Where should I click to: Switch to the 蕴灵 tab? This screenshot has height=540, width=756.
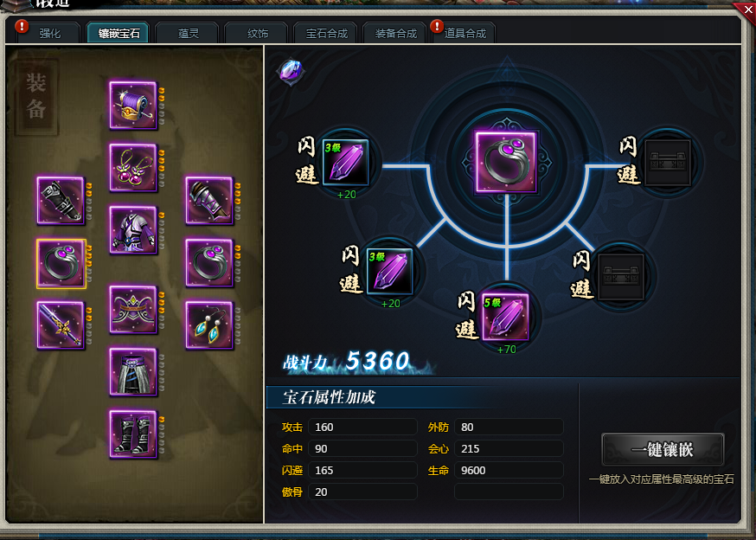tap(188, 33)
